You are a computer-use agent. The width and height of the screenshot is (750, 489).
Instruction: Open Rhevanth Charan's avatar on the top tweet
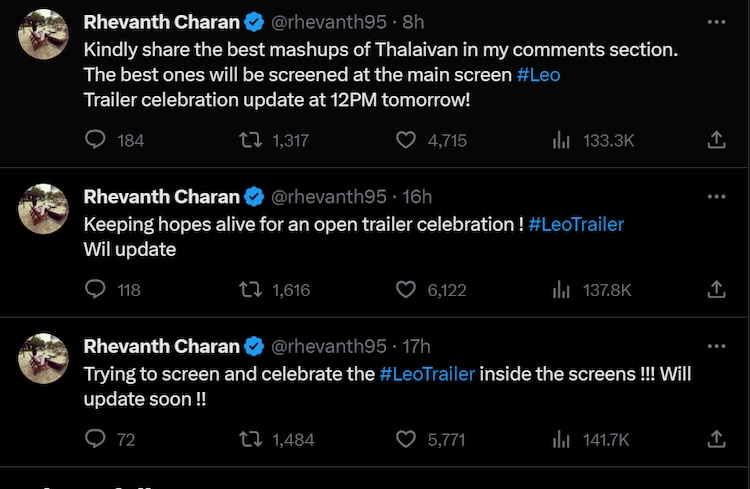tap(44, 35)
